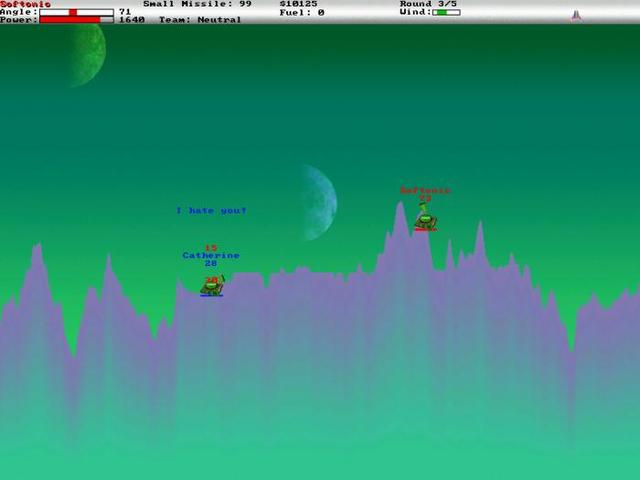The width and height of the screenshot is (640, 480).
Task: Adjust the Angle slider bar
Action: (x=76, y=12)
